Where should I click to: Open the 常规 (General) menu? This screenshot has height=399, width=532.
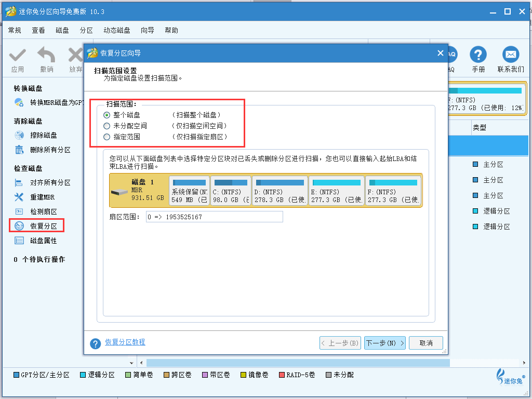tap(15, 31)
